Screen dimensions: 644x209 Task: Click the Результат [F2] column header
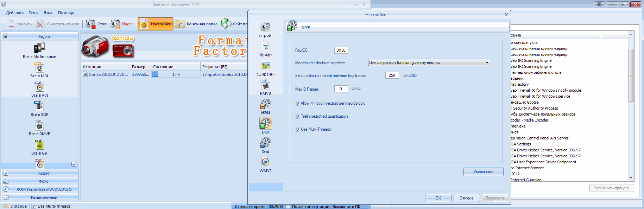(224, 67)
